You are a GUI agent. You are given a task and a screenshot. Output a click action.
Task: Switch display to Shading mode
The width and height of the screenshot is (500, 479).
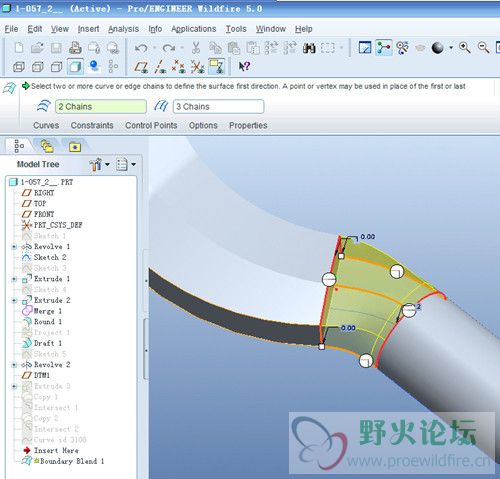(75, 67)
